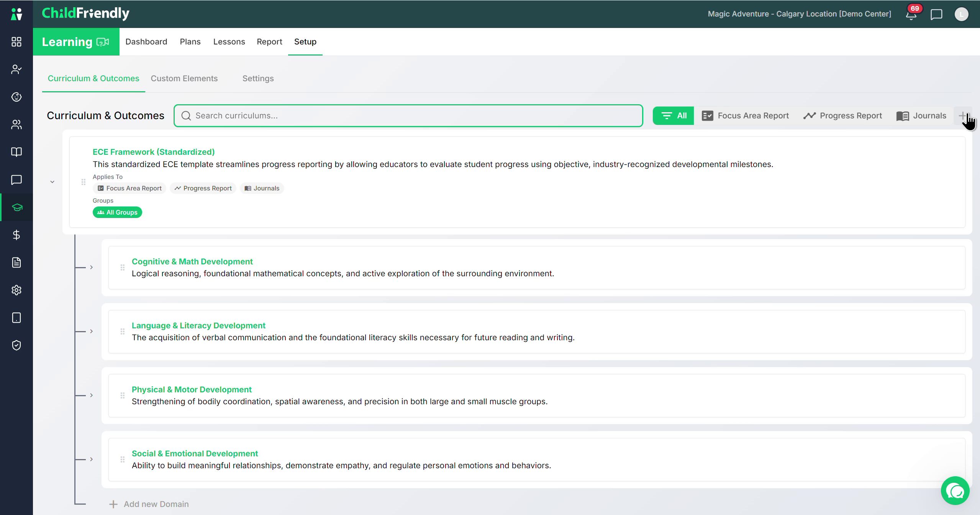Select the Setup tab
The image size is (980, 515).
click(x=305, y=42)
